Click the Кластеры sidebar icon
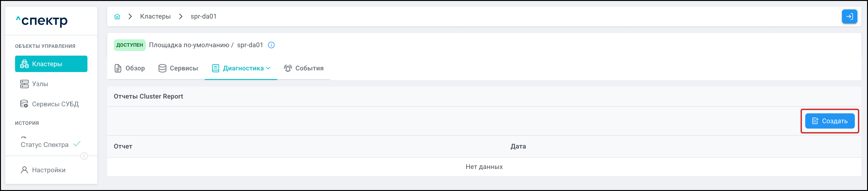Screen dimensions: 868x191 (24, 64)
